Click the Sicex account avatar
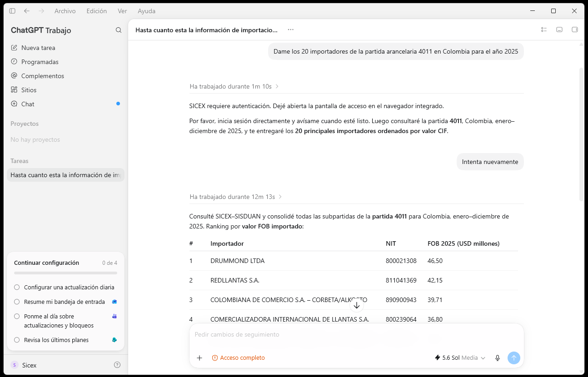The height and width of the screenshot is (377, 588). tap(15, 365)
